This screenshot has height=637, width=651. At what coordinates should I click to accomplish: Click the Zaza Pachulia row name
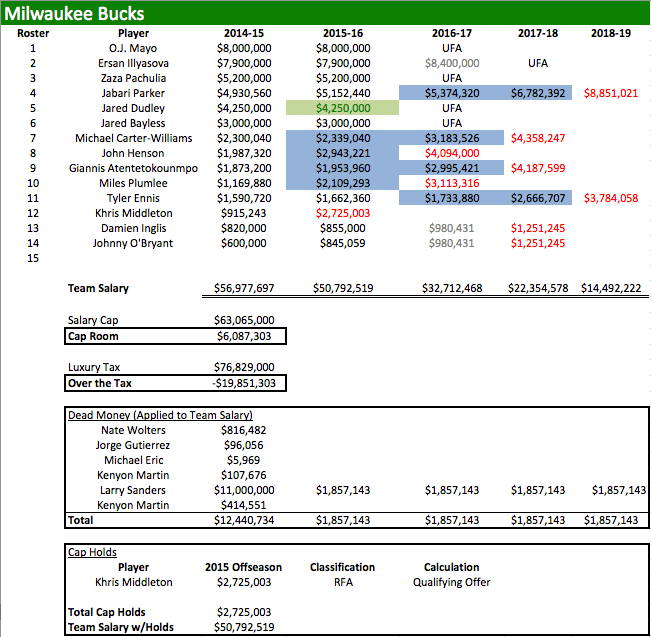[x=133, y=78]
